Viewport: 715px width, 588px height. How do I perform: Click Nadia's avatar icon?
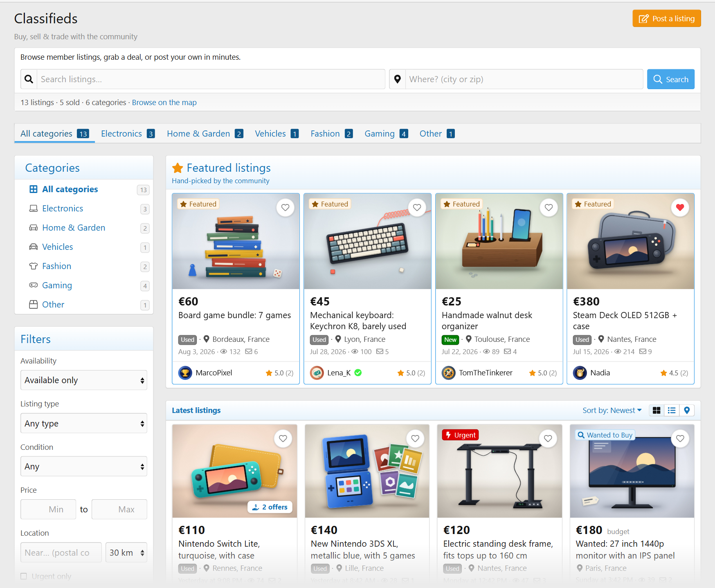click(580, 373)
